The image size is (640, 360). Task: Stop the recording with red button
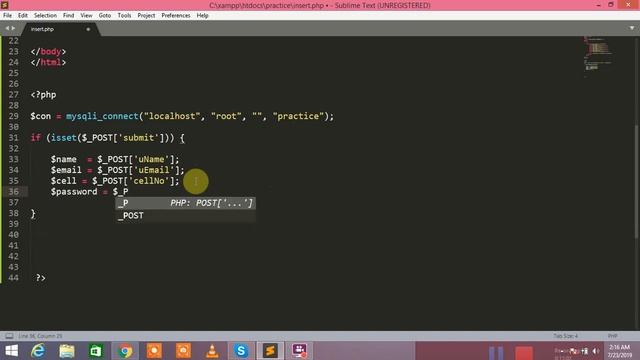point(524,352)
